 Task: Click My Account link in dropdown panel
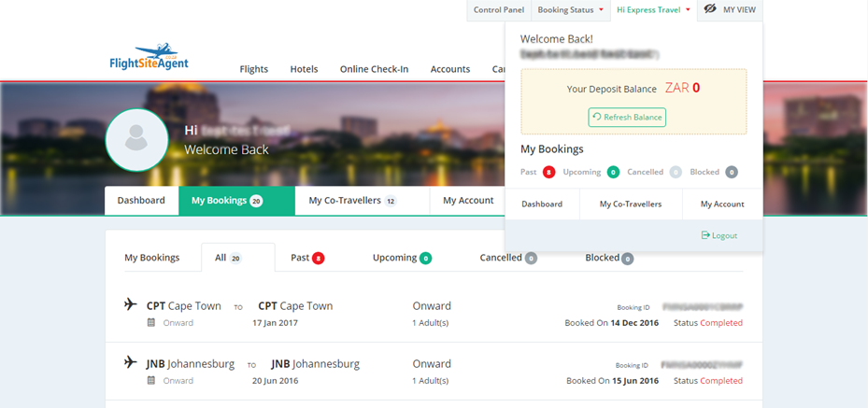coord(721,204)
